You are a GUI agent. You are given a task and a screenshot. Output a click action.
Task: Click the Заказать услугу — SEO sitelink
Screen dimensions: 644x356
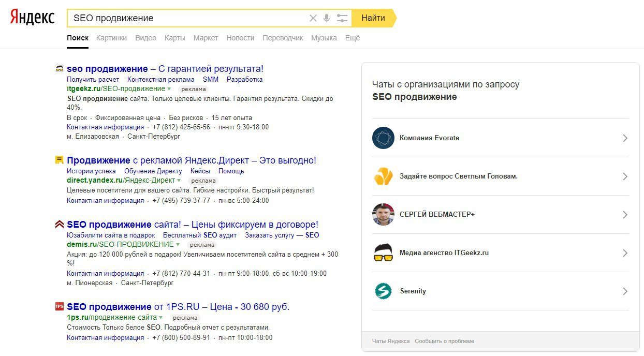pos(282,235)
